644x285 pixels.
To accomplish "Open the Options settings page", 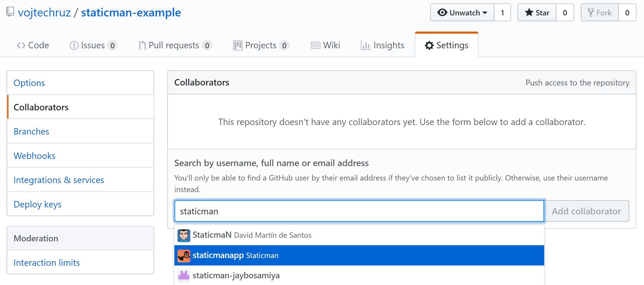I will [x=29, y=83].
